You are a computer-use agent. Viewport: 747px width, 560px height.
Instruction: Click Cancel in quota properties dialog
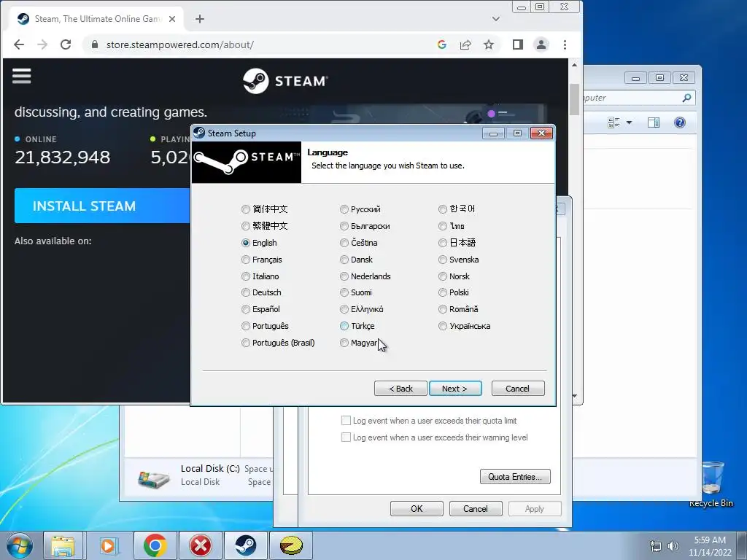(476, 508)
